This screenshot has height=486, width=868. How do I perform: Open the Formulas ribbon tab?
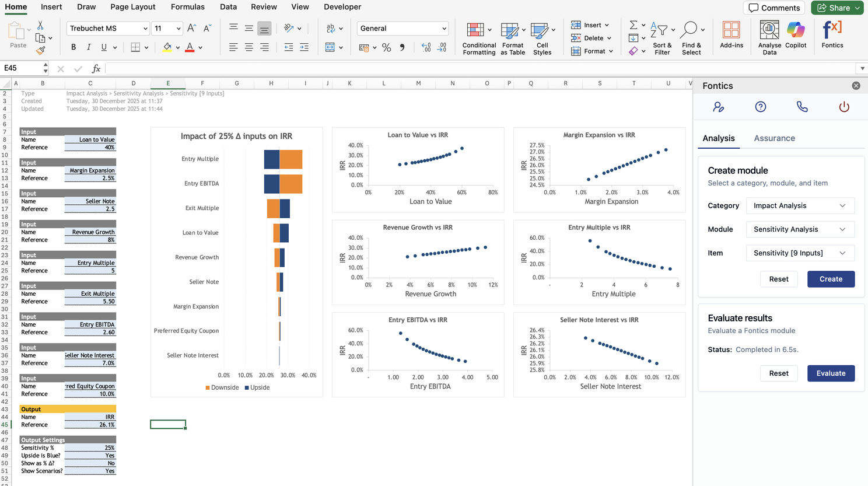(187, 7)
